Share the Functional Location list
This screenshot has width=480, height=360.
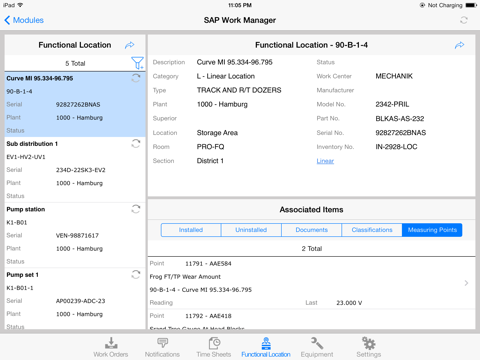point(130,45)
